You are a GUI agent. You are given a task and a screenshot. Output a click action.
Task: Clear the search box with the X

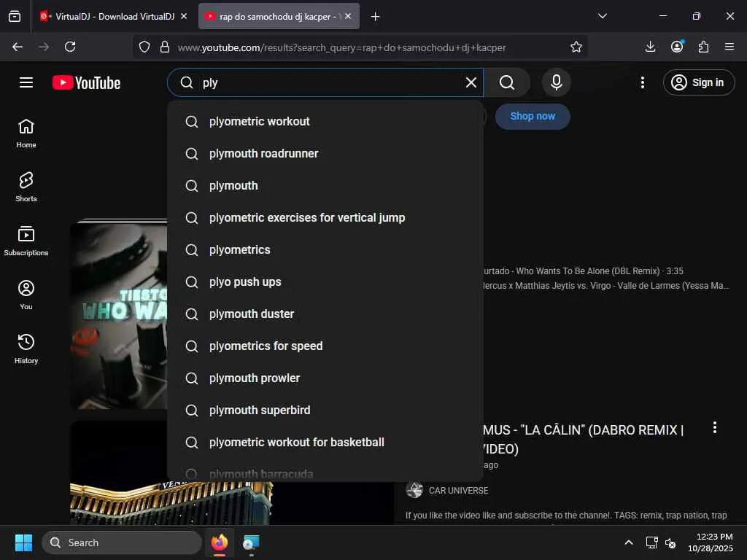point(471,82)
